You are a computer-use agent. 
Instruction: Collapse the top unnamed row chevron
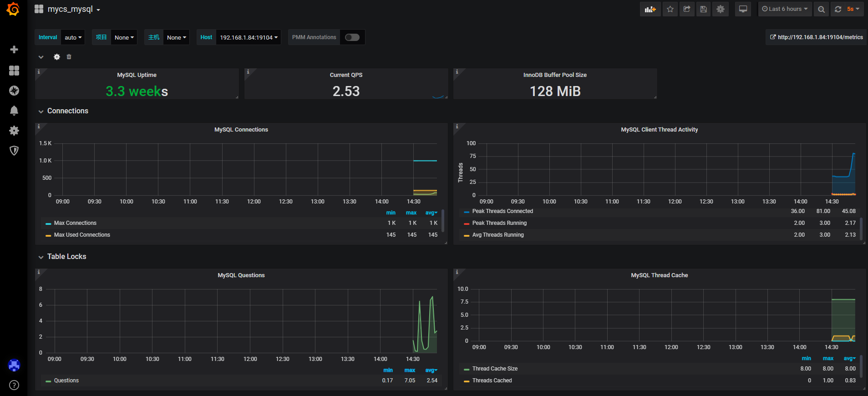point(41,57)
